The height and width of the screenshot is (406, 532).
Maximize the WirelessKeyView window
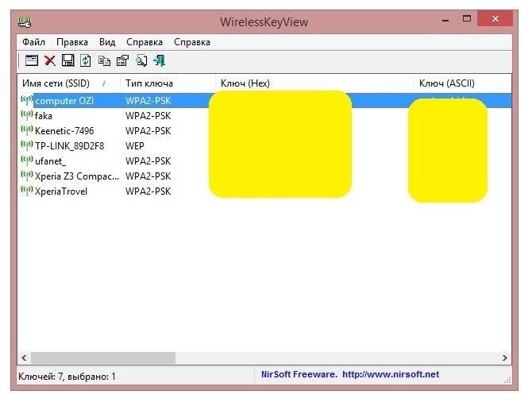point(467,18)
